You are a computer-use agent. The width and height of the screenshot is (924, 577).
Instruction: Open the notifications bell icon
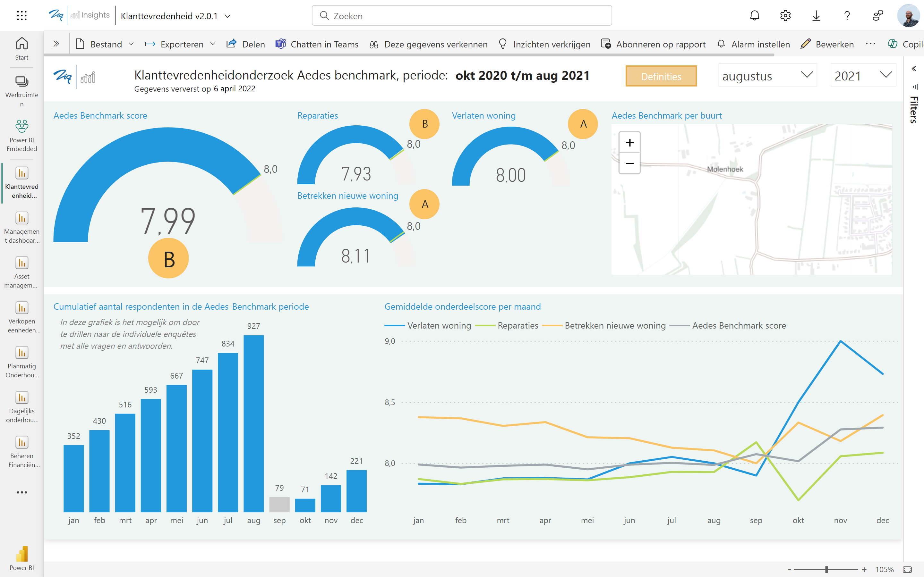(x=755, y=16)
